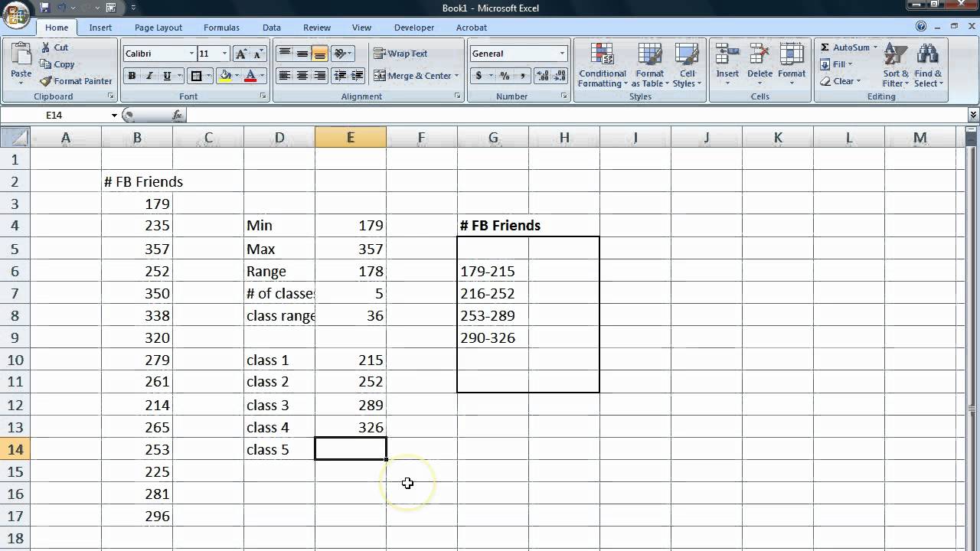Open the Sort & Filter menu

coord(895,65)
